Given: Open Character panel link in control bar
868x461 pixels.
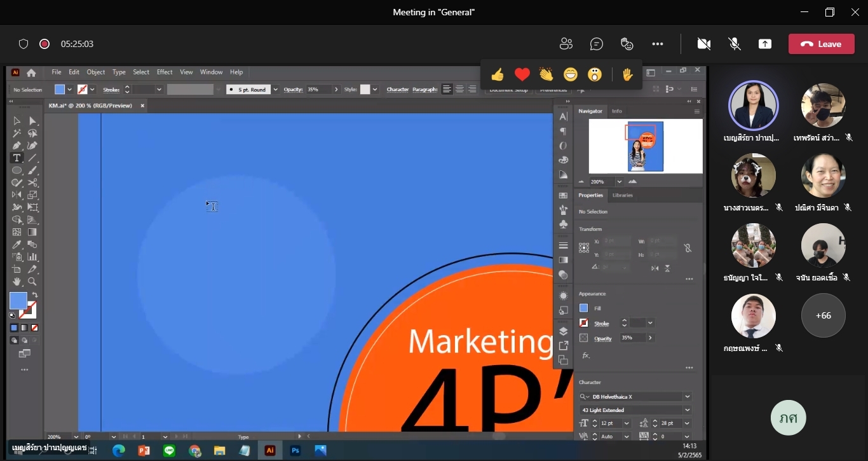Looking at the screenshot, I should click(x=398, y=90).
